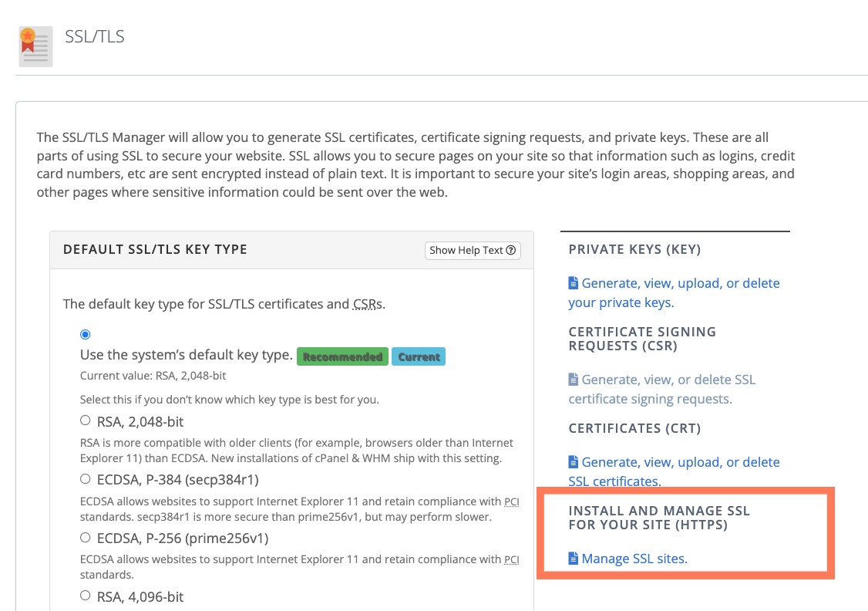This screenshot has width=868, height=611.
Task: Click the document icon beside CSR link
Action: point(573,379)
